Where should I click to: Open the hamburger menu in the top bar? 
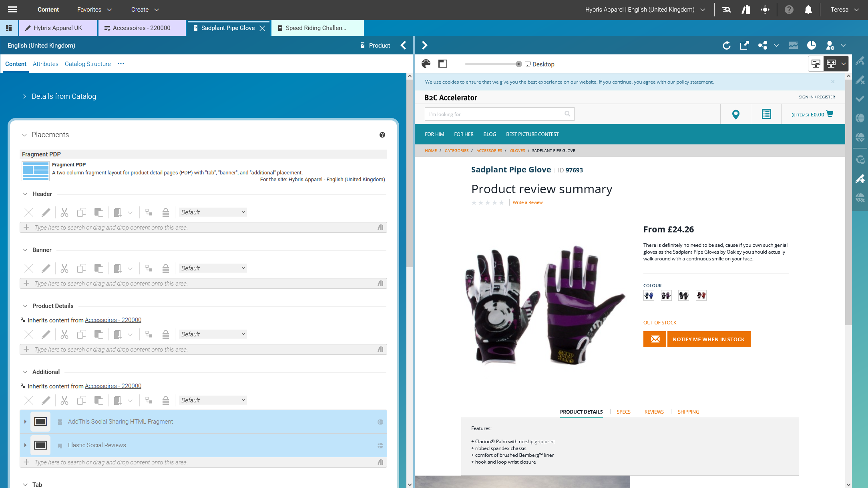12,9
